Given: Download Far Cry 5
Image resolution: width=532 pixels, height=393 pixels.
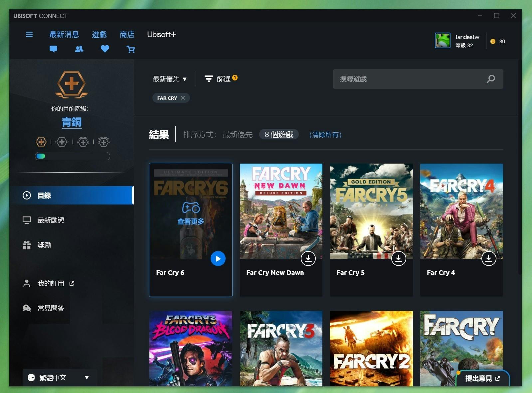Looking at the screenshot, I should (x=398, y=258).
